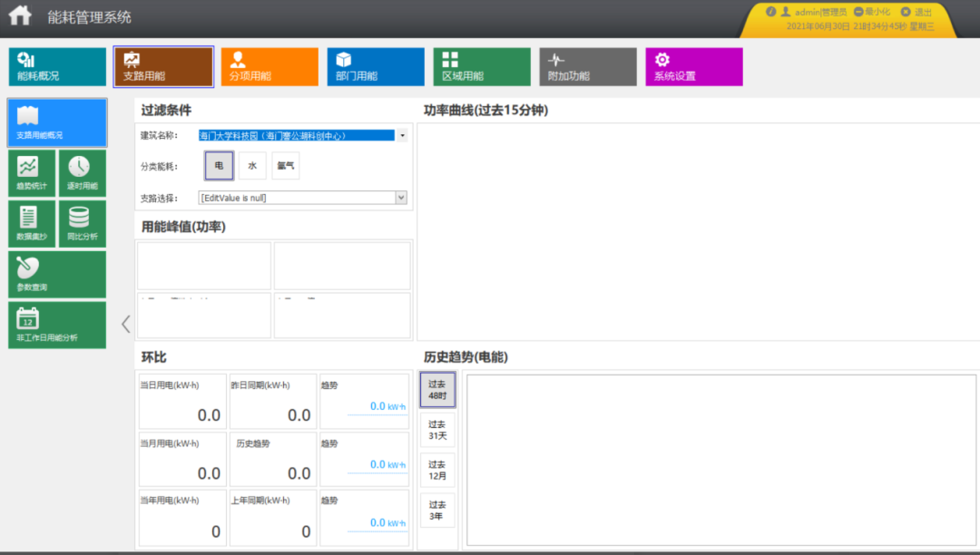The height and width of the screenshot is (555, 980).
Task: Click 退出 exit button in header
Action: pos(916,12)
